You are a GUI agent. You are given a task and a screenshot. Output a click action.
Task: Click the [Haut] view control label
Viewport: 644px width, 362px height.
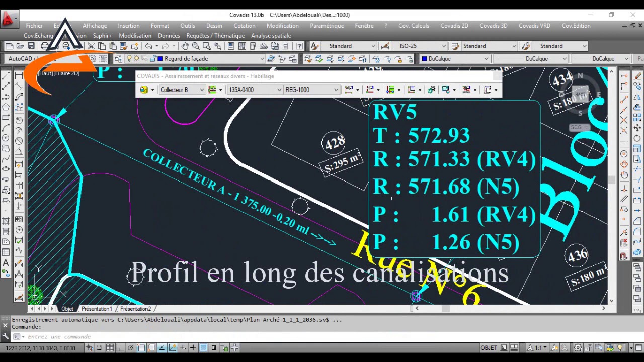point(46,73)
